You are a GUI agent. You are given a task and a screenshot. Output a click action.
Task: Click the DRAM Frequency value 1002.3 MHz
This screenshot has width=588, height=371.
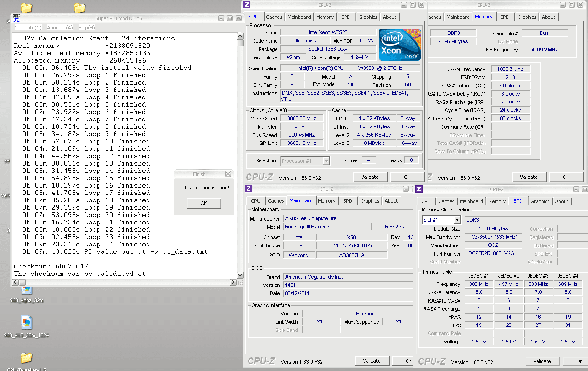510,69
